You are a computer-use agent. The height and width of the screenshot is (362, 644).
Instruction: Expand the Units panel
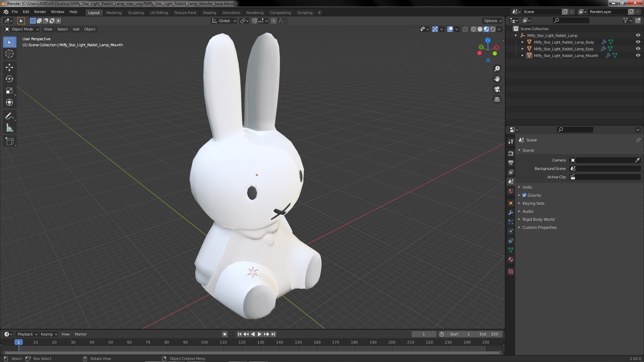point(527,187)
